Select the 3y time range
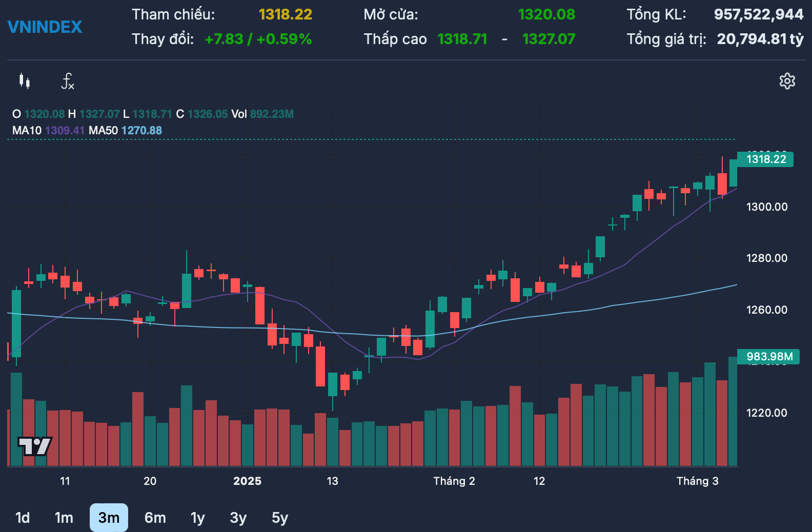812x532 pixels. coord(238,518)
